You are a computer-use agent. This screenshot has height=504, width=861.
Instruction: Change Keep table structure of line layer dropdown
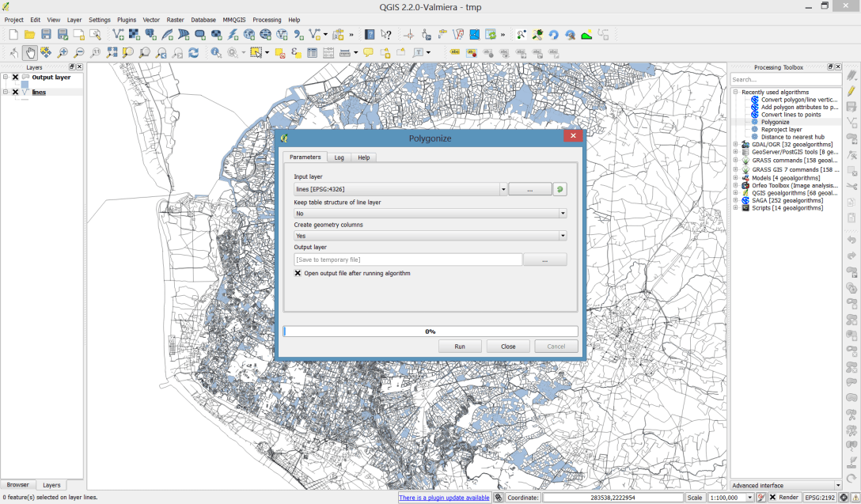coord(561,213)
